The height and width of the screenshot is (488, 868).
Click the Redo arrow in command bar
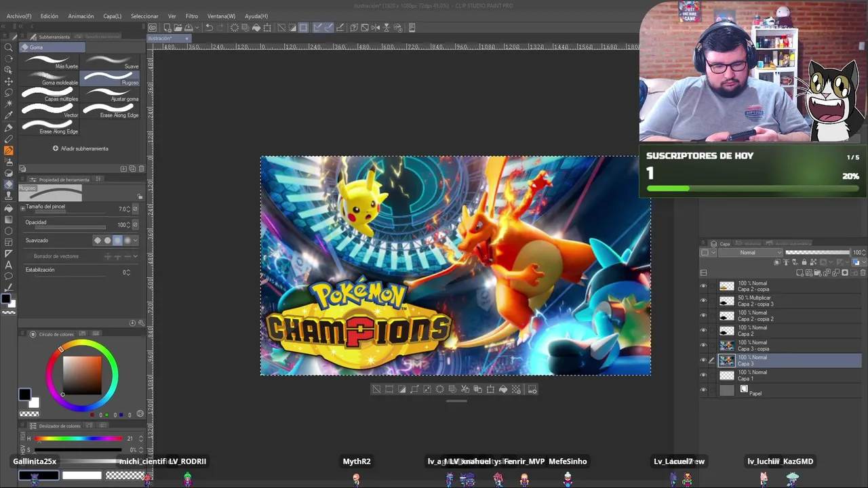coord(220,27)
